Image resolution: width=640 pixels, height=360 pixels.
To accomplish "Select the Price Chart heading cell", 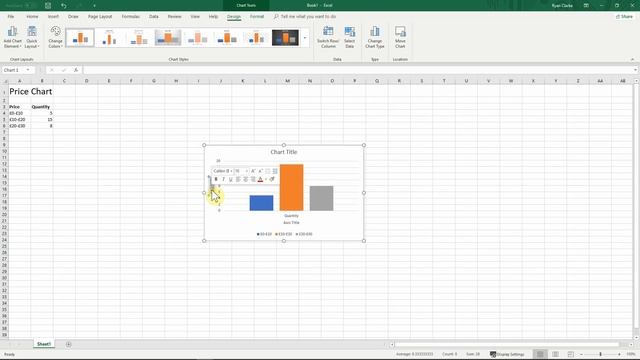I will pos(20,91).
